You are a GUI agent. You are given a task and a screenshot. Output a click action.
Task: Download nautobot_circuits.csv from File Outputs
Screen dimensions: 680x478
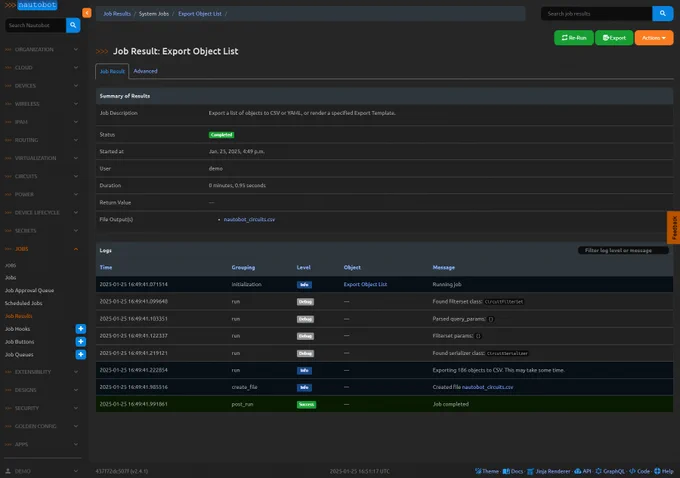click(x=249, y=219)
